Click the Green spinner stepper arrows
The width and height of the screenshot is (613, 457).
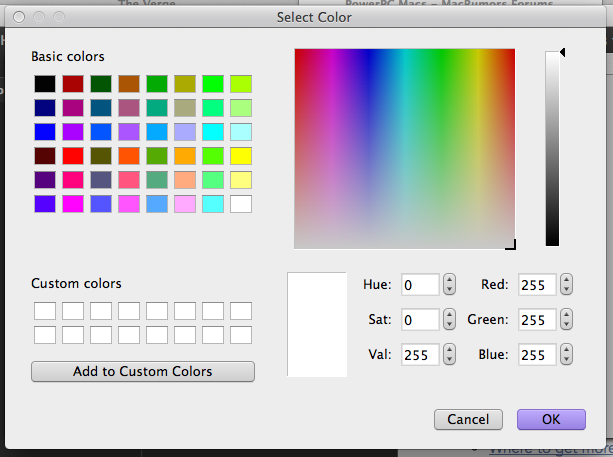click(x=567, y=320)
